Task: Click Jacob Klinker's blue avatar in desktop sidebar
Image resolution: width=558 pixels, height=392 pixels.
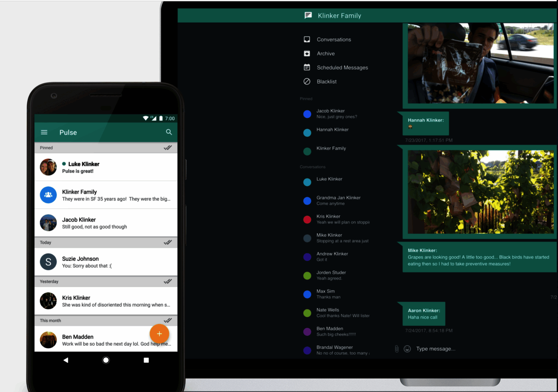Action: coord(307,114)
